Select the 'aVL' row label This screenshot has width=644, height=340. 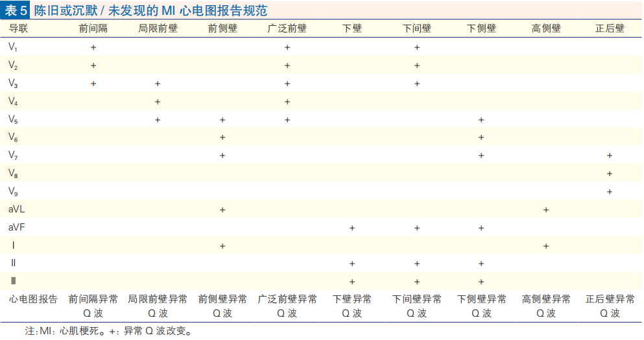(x=17, y=210)
